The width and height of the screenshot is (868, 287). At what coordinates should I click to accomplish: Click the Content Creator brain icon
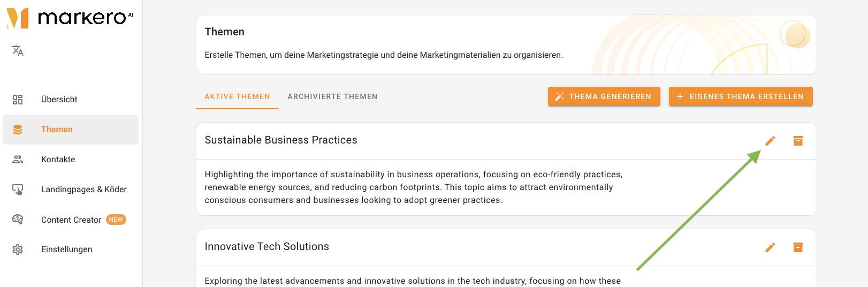point(18,220)
